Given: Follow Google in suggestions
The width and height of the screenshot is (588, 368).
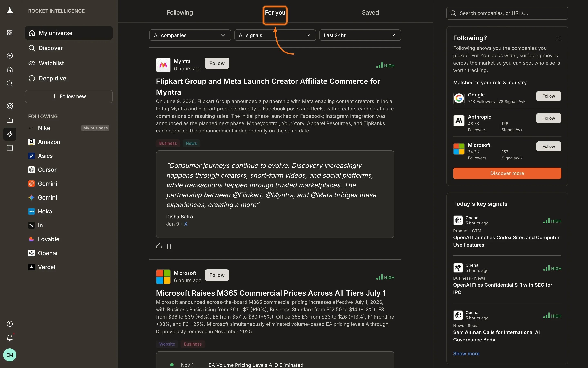Looking at the screenshot, I should [x=549, y=96].
